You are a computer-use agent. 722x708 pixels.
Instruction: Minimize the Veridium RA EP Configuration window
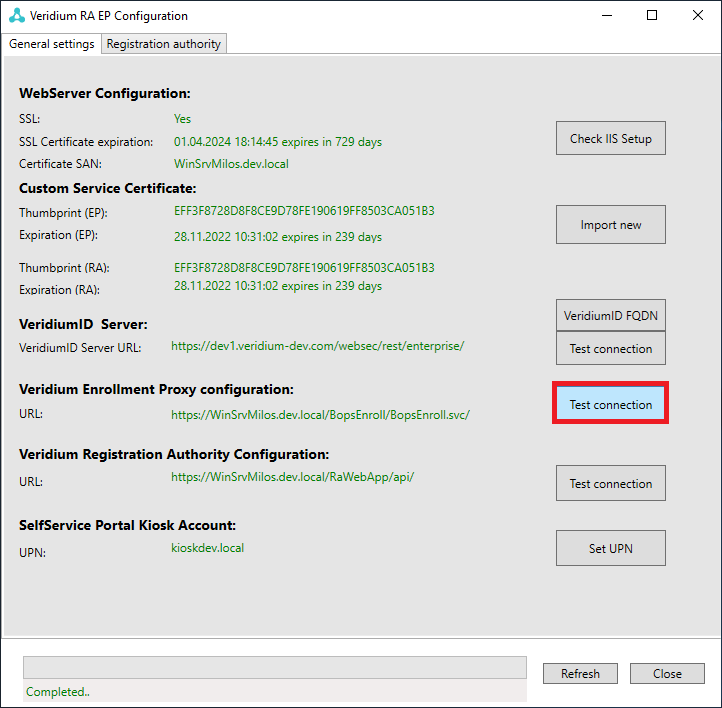[x=606, y=16]
